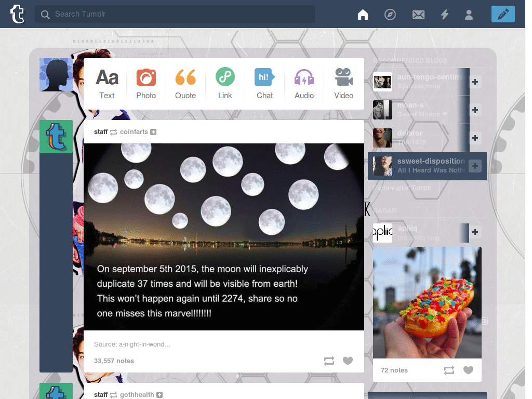Screen dimensions: 532x399
Task: Open the moon duplicate image
Action: [223, 237]
